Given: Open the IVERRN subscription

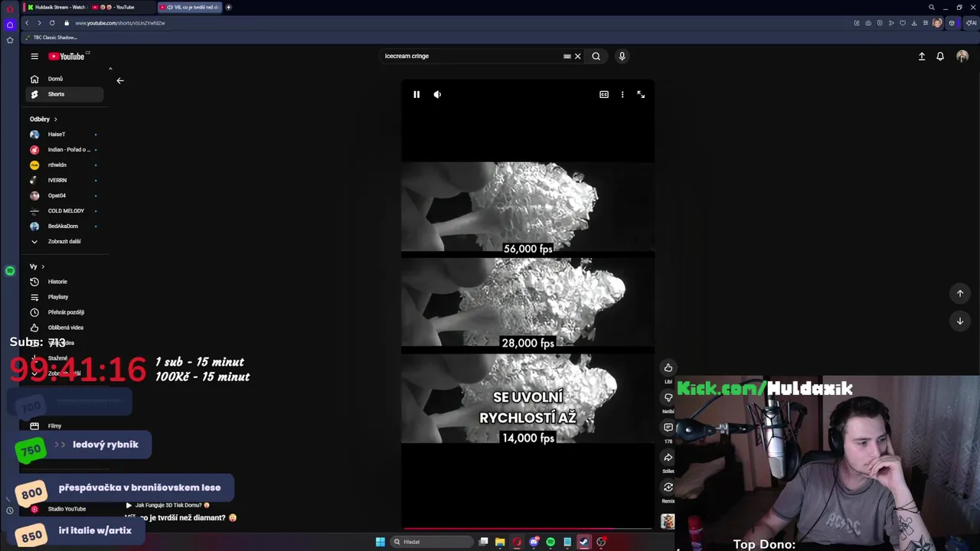Looking at the screenshot, I should click(x=64, y=181).
